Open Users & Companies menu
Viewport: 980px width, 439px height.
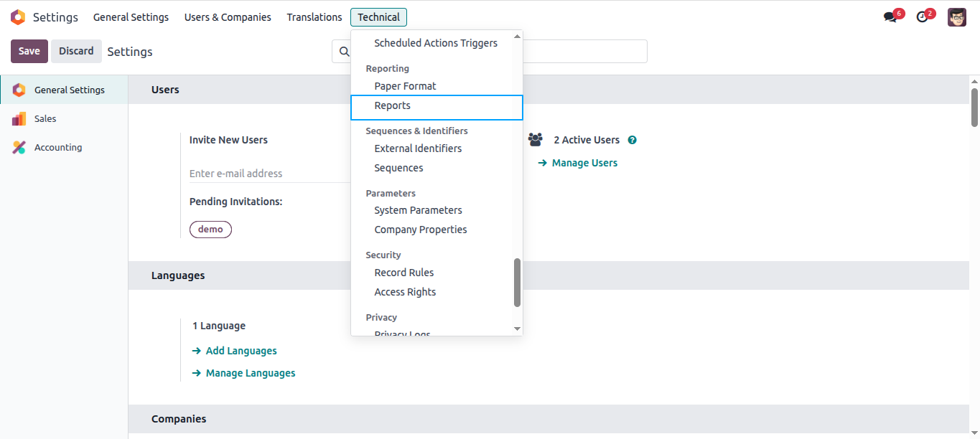coord(228,17)
